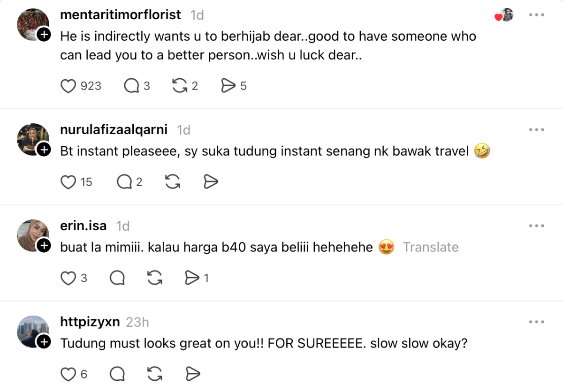The image size is (563, 392).
Task: Open more options for mentaritimorflorist's comment
Action: click(x=536, y=15)
